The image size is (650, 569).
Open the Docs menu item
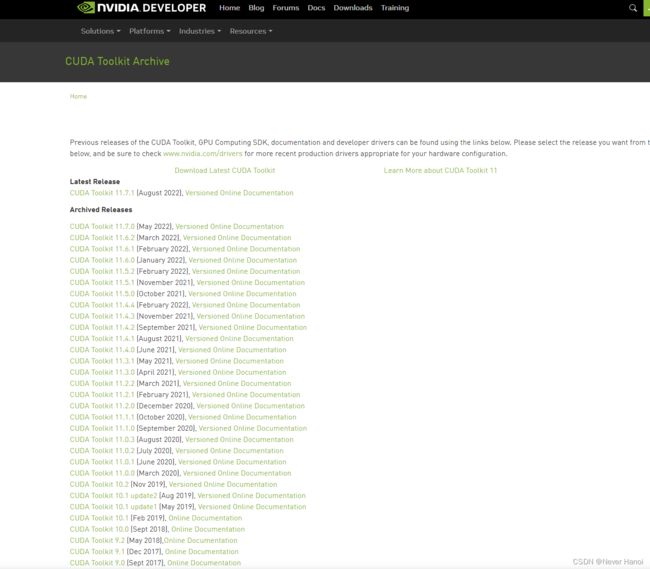(x=316, y=8)
